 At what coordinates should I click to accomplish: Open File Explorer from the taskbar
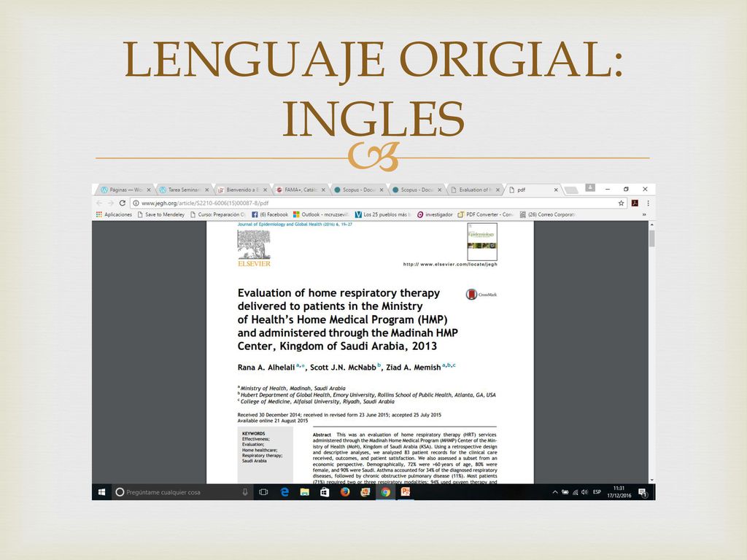tap(305, 492)
